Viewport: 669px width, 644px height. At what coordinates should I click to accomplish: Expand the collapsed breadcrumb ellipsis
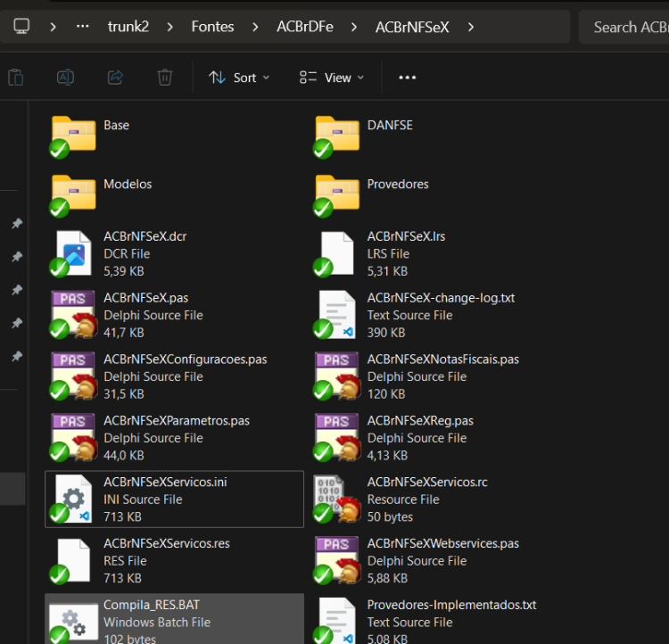coord(82,27)
